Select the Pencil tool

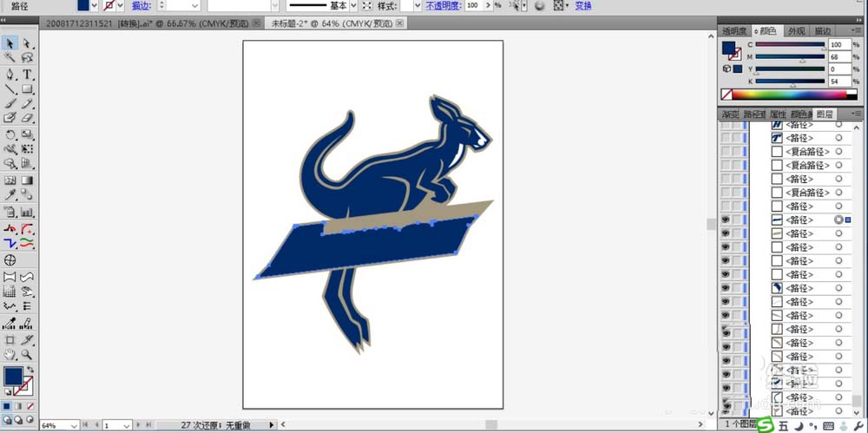coord(27,103)
